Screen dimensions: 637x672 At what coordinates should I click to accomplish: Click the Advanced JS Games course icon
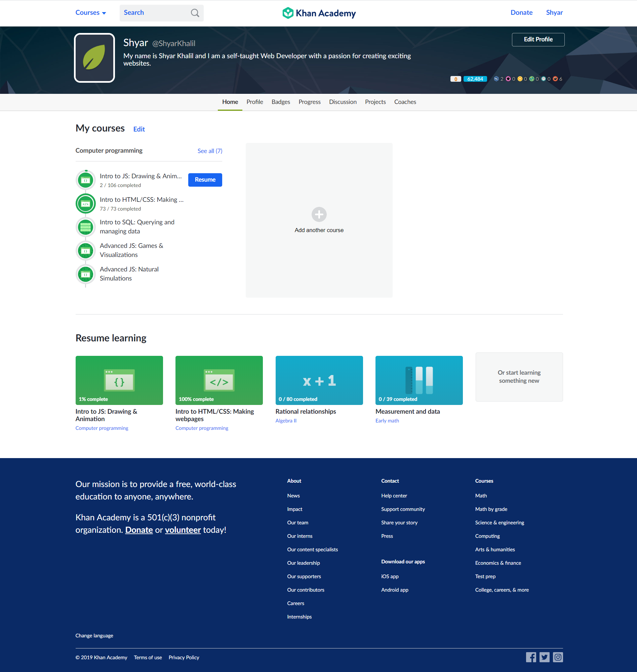coord(86,251)
